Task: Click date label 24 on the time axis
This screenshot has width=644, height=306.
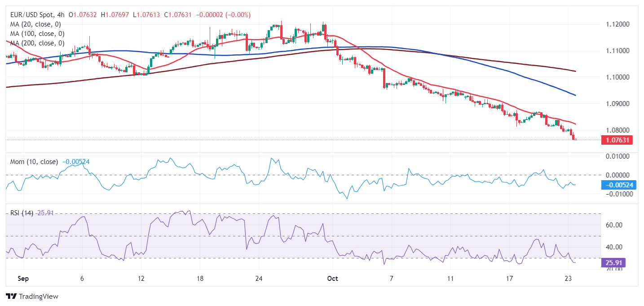Action: [x=259, y=279]
